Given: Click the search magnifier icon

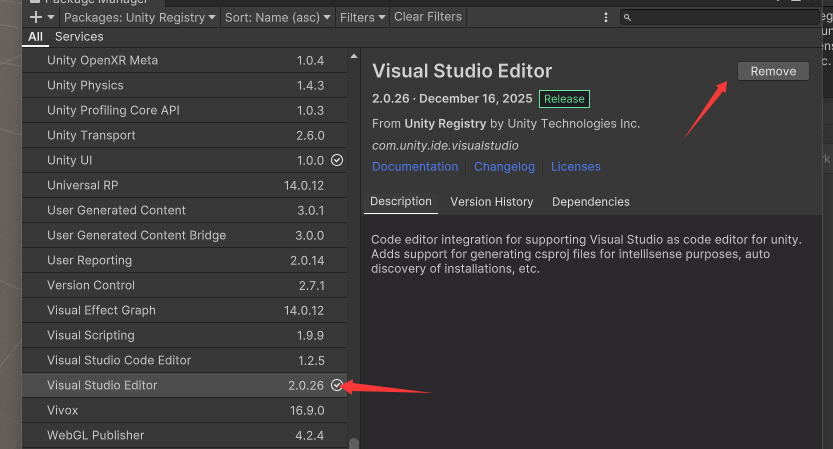Looking at the screenshot, I should click(628, 17).
